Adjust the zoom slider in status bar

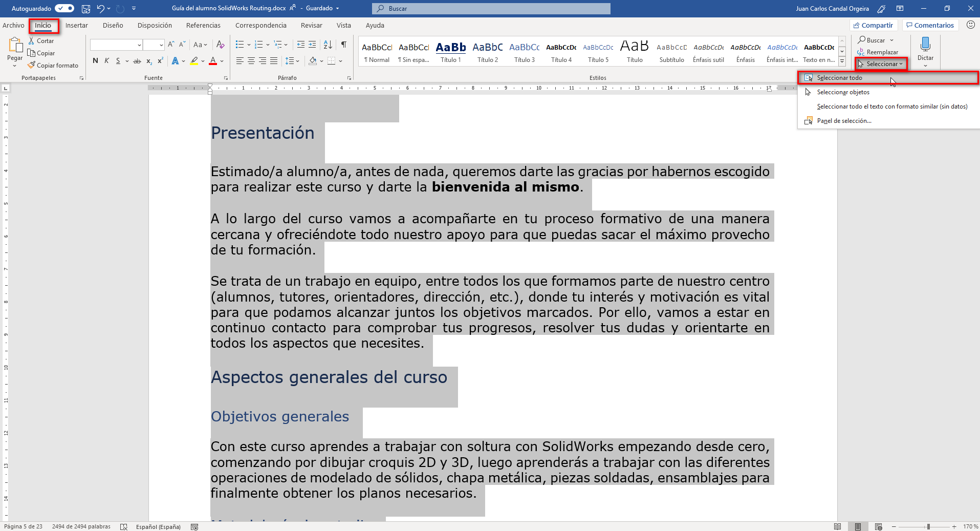tap(928, 526)
